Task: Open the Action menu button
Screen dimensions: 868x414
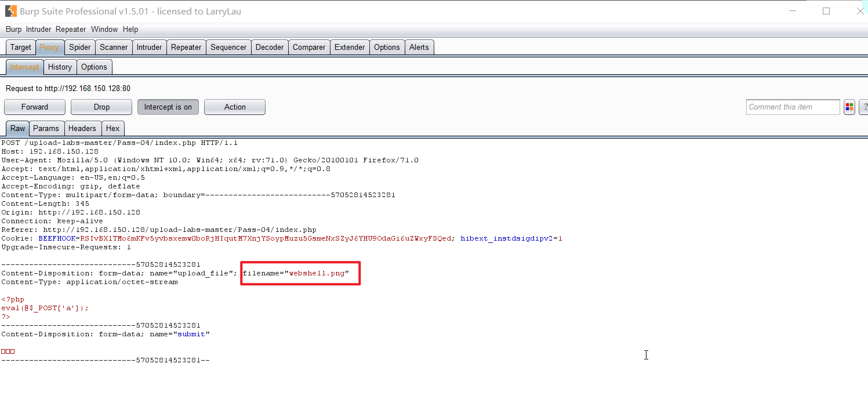Action: coord(235,107)
